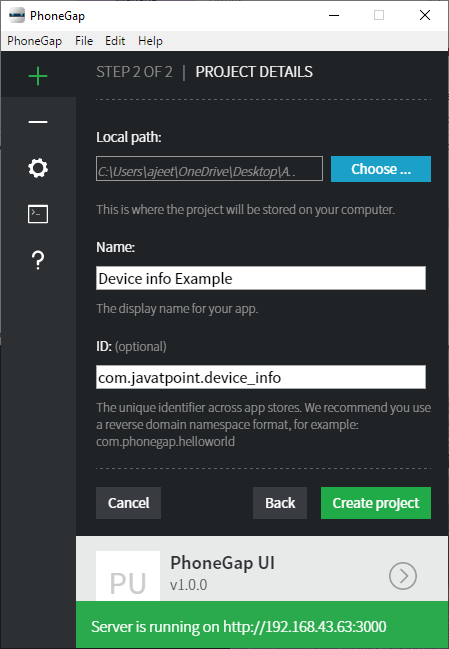
Task: Open the Edit menu
Action: 115,41
